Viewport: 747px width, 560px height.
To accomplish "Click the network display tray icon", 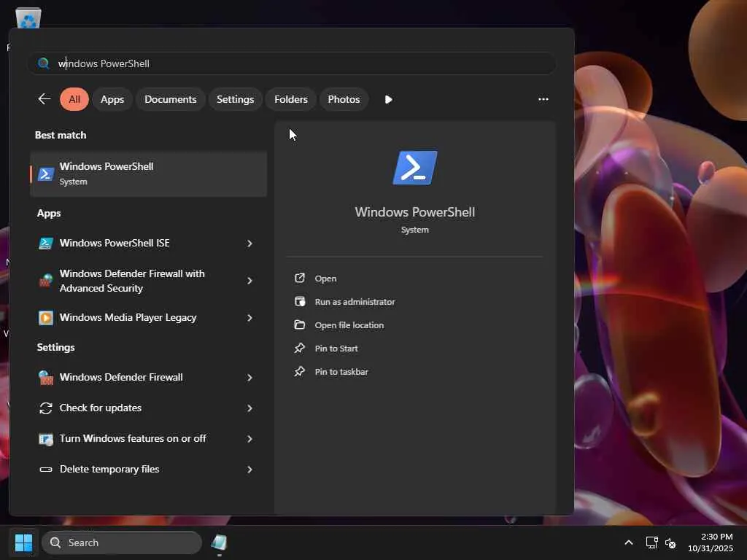I will coord(651,542).
